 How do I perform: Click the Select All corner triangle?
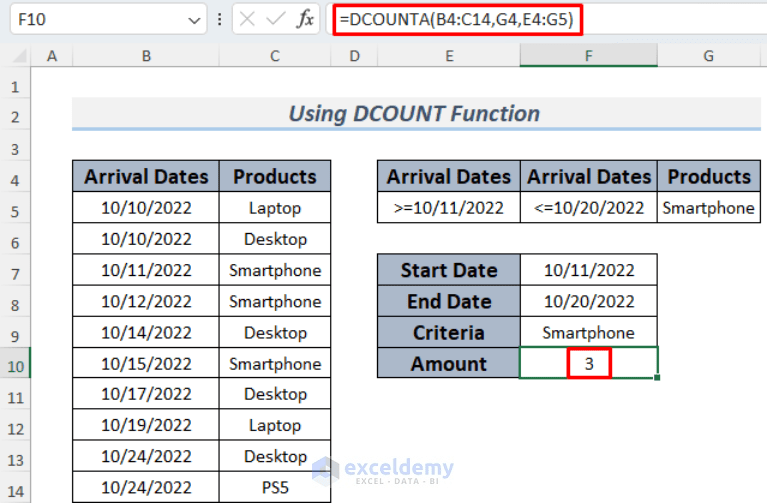point(20,56)
